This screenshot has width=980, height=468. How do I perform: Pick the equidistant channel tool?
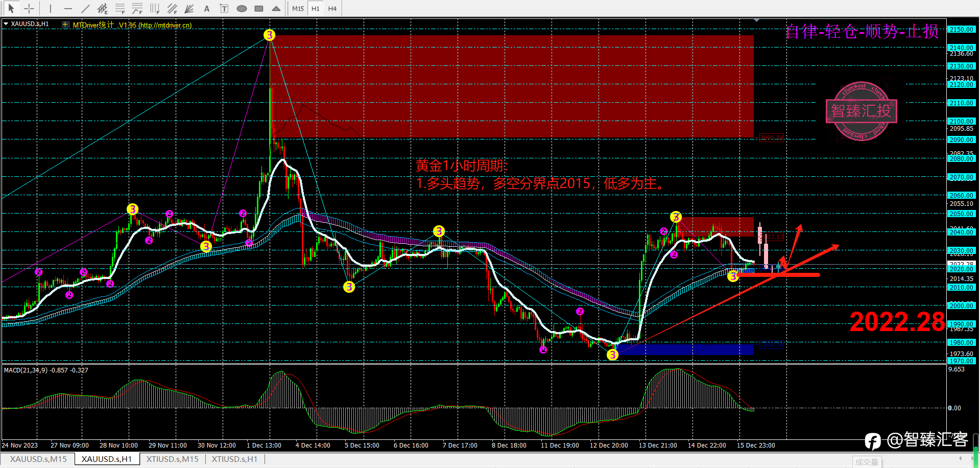(103, 8)
